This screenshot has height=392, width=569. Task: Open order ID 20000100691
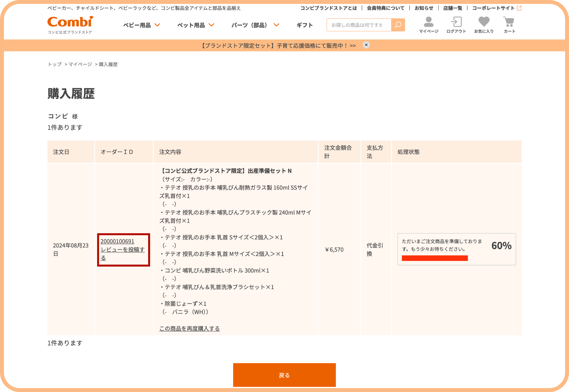pos(117,241)
